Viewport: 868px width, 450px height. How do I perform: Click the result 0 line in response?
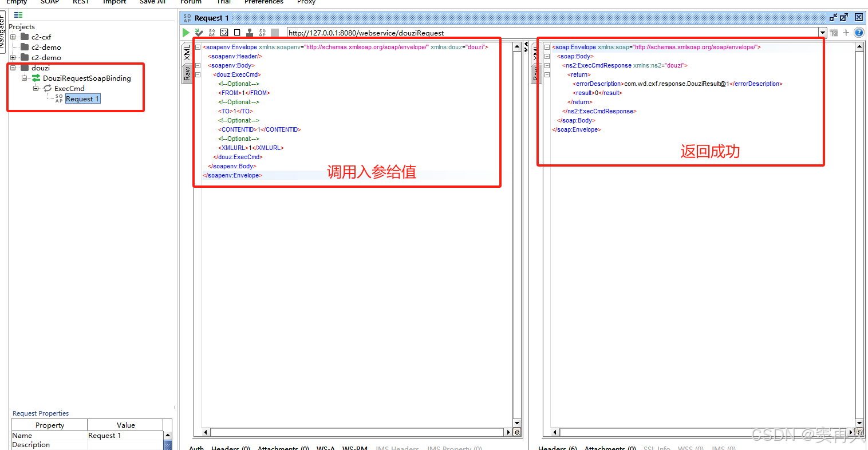coord(597,93)
